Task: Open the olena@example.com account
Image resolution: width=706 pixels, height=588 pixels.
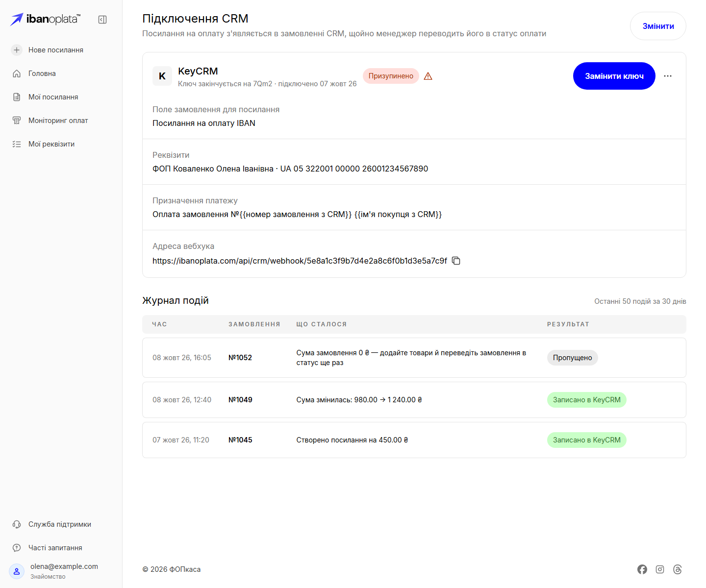Action: pyautogui.click(x=64, y=566)
